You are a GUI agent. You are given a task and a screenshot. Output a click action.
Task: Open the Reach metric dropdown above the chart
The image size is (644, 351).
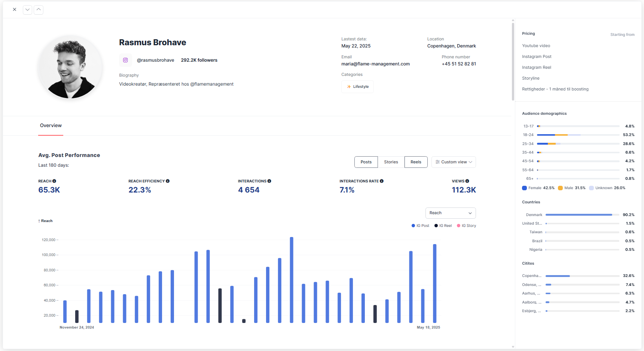(x=450, y=213)
